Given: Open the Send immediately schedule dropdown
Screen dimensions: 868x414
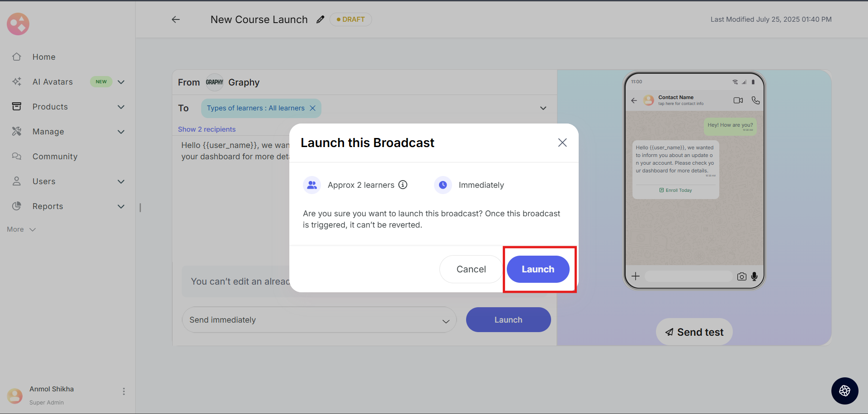Looking at the screenshot, I should [x=319, y=320].
